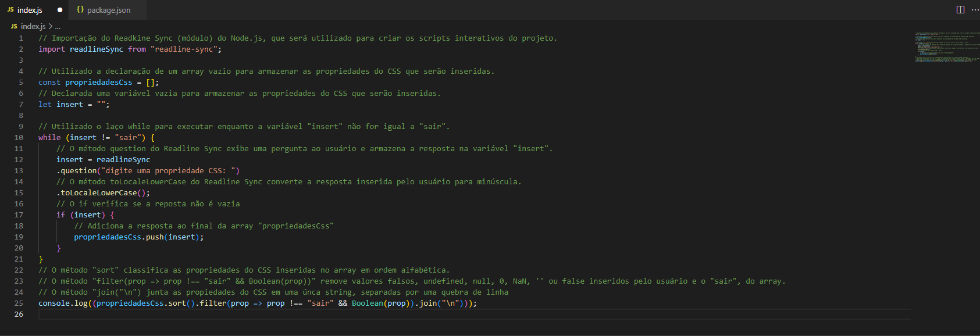Click the "digite uma propriedade CSS: " string
Image resolution: width=980 pixels, height=336 pixels.
coord(168,171)
